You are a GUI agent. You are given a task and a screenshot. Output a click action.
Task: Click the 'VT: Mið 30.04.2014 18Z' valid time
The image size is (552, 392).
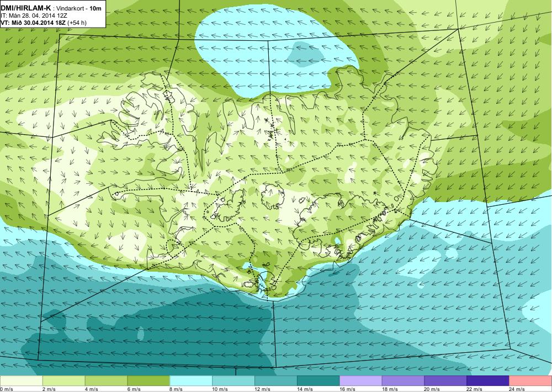click(33, 23)
